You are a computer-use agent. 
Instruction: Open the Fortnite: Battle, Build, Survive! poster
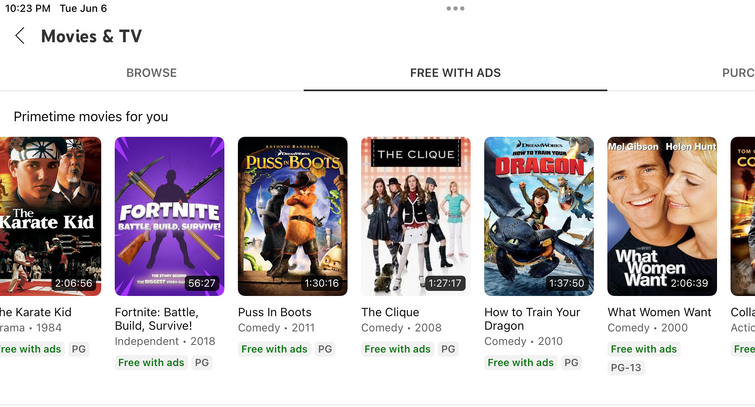pos(169,216)
